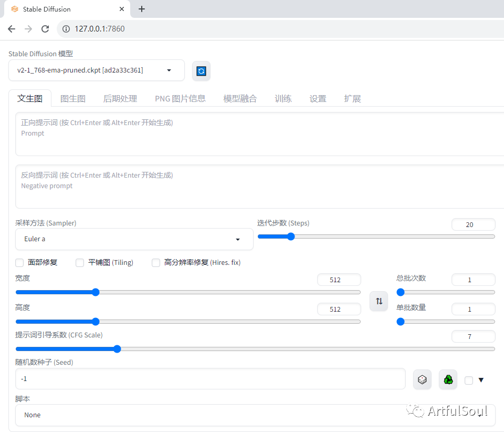The height and width of the screenshot is (432, 504).
Task: Select the Stable Diffusion browser tab
Action: point(67,9)
